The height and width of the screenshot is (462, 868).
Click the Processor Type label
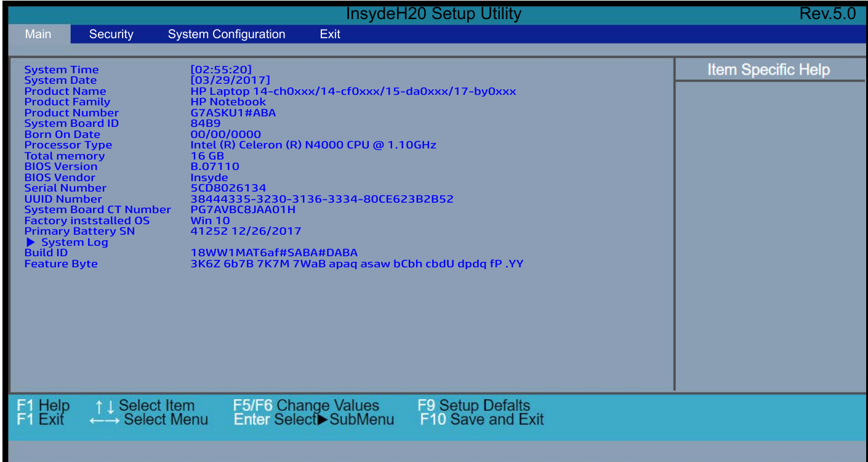[x=68, y=145]
